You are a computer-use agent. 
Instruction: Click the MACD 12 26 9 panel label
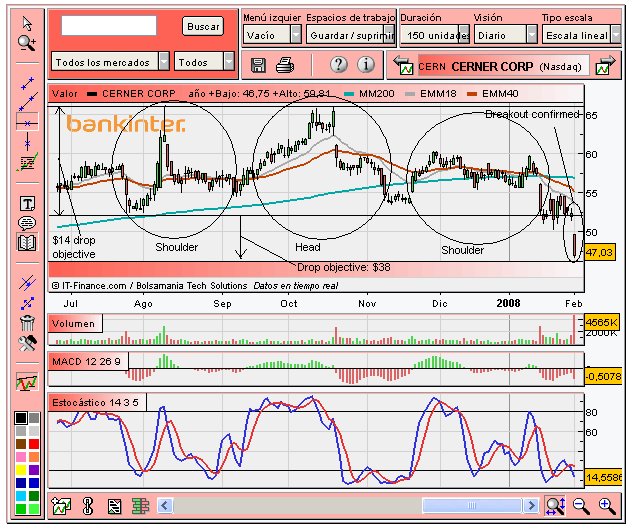[86, 361]
